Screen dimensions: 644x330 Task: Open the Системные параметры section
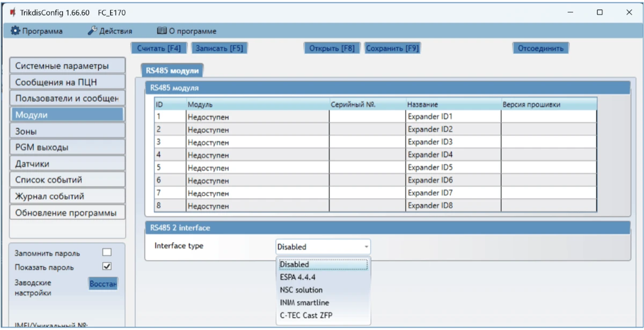(67, 66)
